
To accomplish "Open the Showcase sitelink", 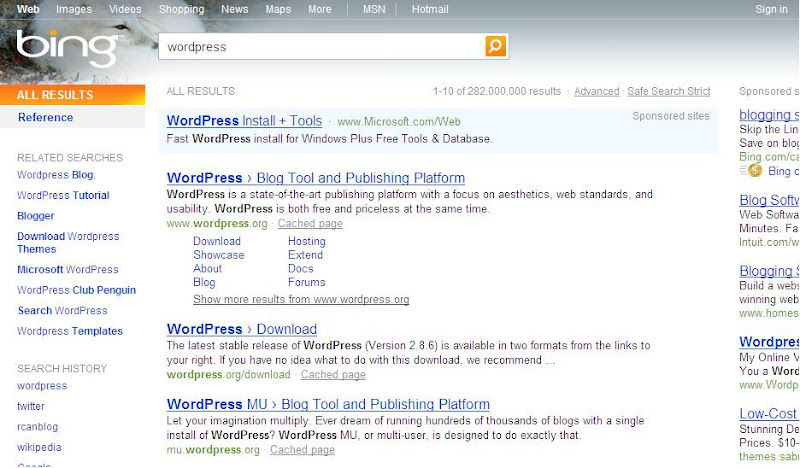I will point(219,255).
